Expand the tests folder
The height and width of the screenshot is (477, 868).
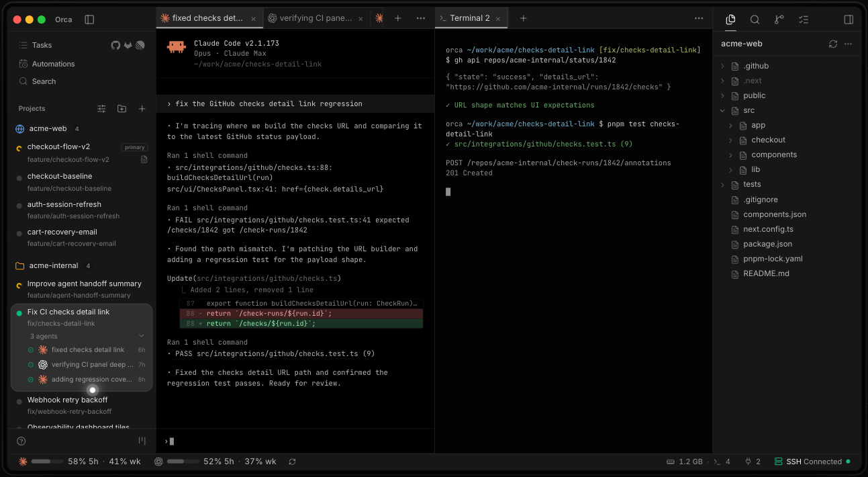coord(722,184)
